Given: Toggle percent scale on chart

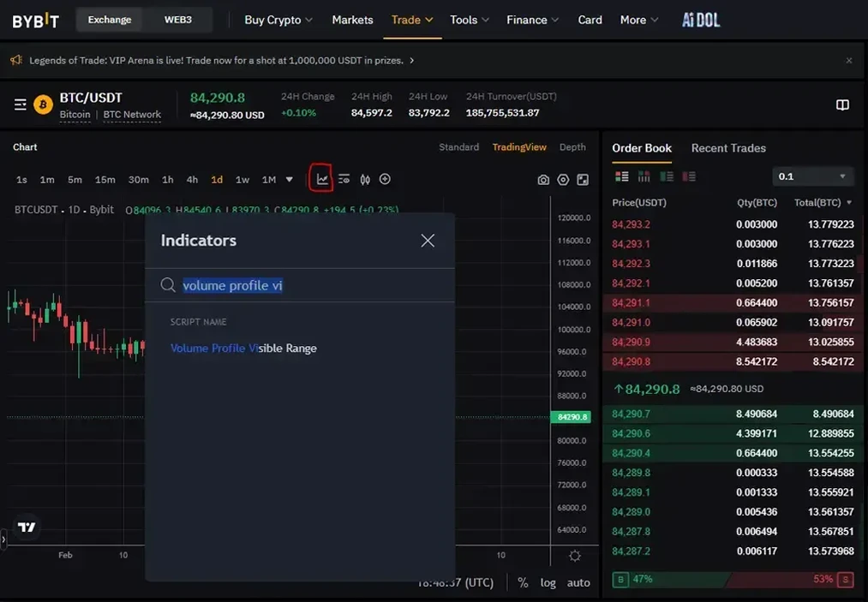Looking at the screenshot, I should pos(523,582).
